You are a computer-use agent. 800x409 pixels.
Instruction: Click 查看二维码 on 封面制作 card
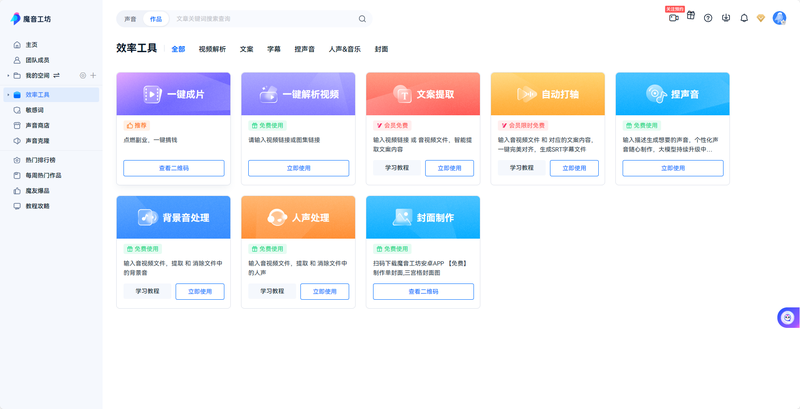pyautogui.click(x=423, y=292)
